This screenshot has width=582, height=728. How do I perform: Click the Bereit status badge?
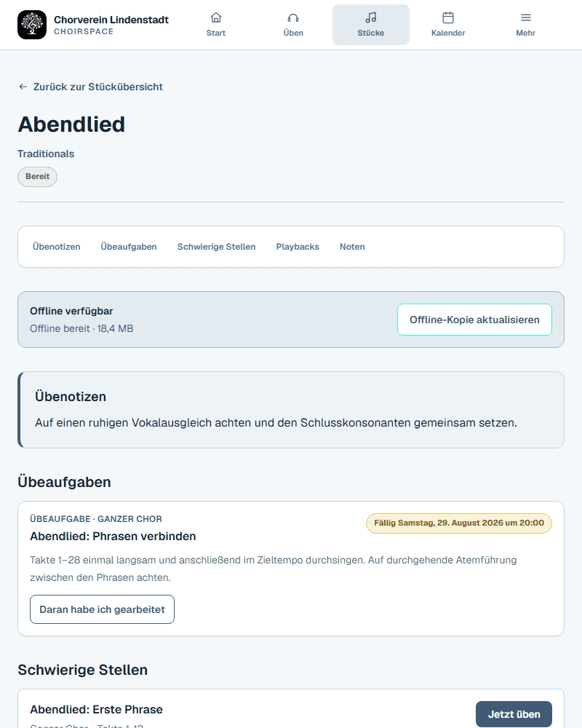click(38, 176)
